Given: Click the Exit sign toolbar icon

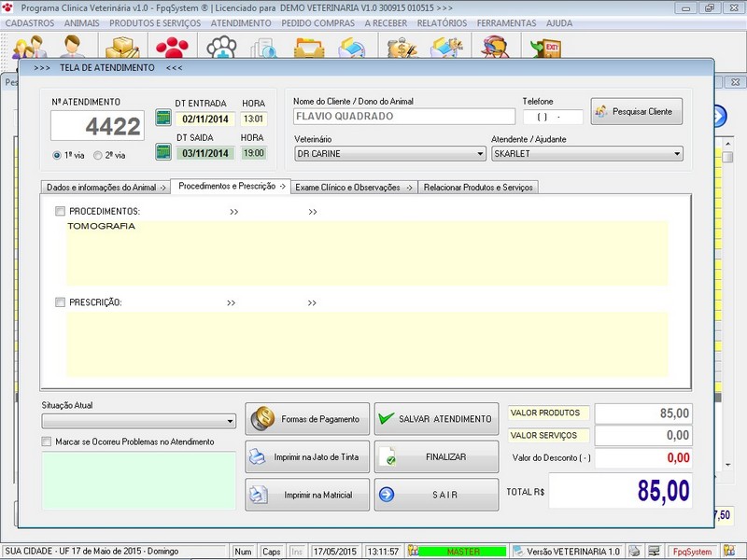Looking at the screenshot, I should [x=544, y=46].
